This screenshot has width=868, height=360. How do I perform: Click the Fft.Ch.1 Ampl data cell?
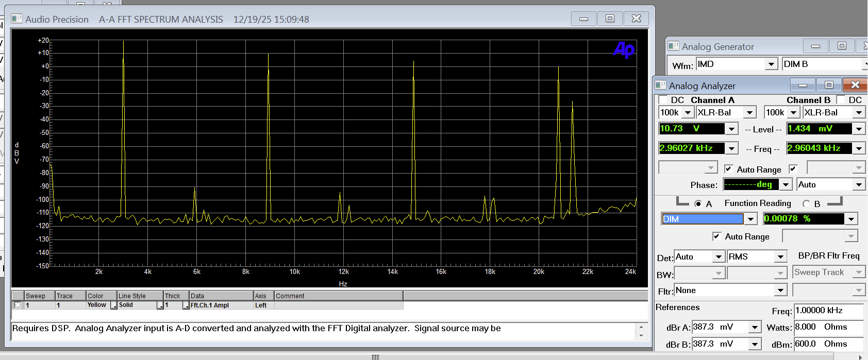coord(221,305)
